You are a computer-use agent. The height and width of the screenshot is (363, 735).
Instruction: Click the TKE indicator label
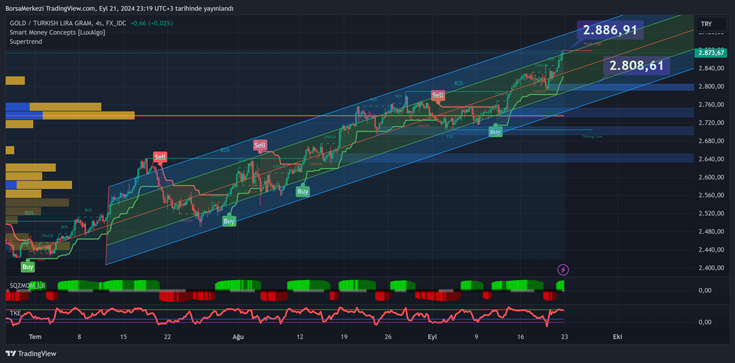pos(15,312)
